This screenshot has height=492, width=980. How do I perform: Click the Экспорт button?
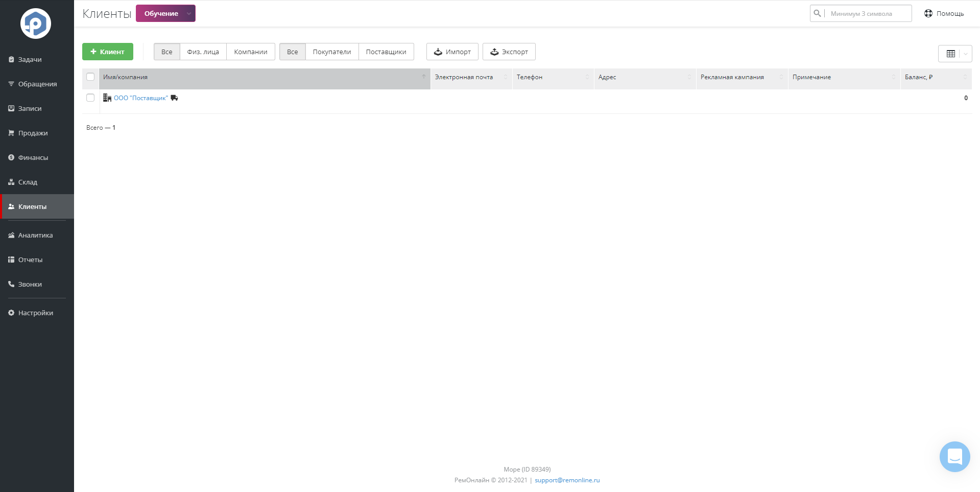[x=509, y=52]
